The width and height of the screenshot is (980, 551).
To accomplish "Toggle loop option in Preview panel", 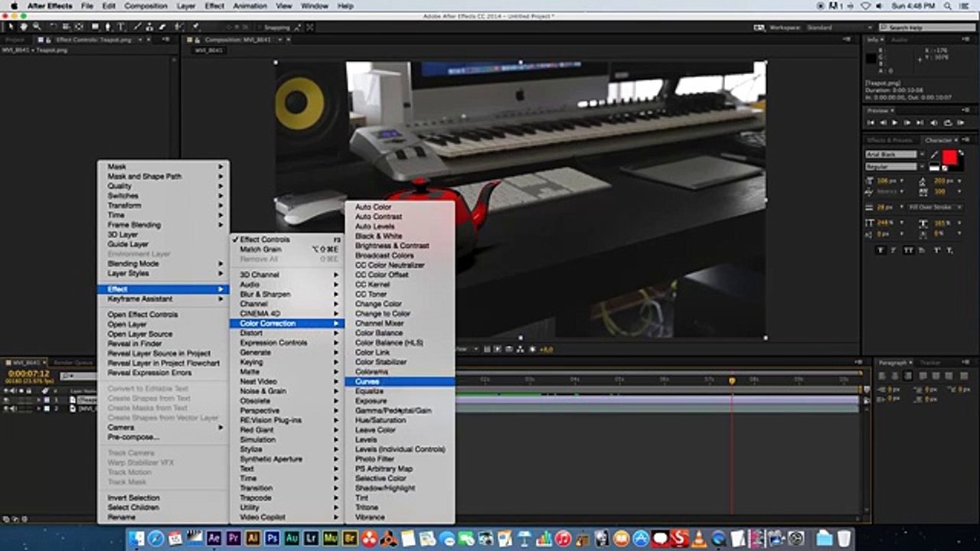I will coord(948,122).
